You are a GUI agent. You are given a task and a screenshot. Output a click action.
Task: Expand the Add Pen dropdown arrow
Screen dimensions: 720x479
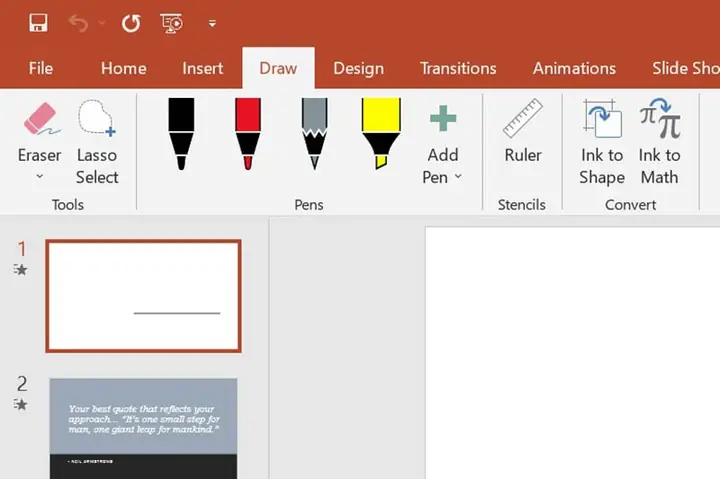point(458,176)
